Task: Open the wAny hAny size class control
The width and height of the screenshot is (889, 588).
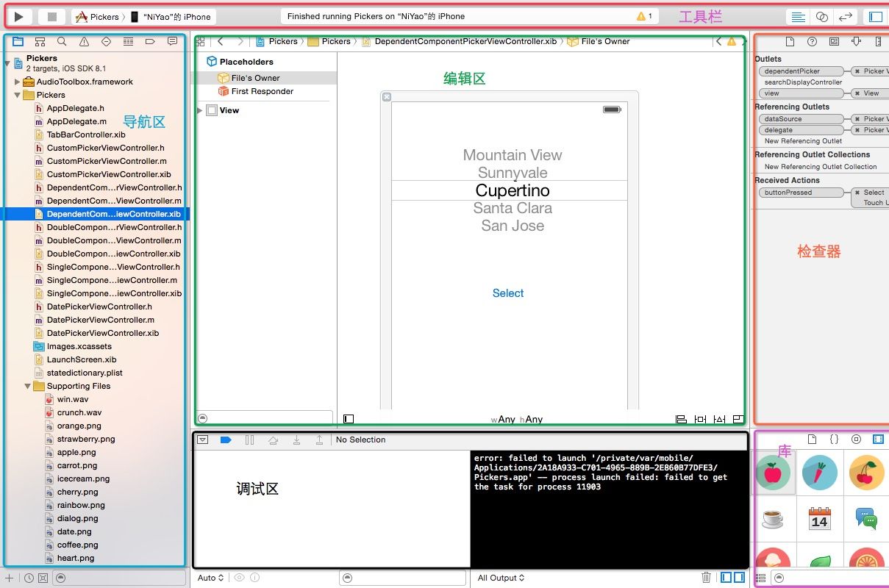Action: (x=516, y=419)
